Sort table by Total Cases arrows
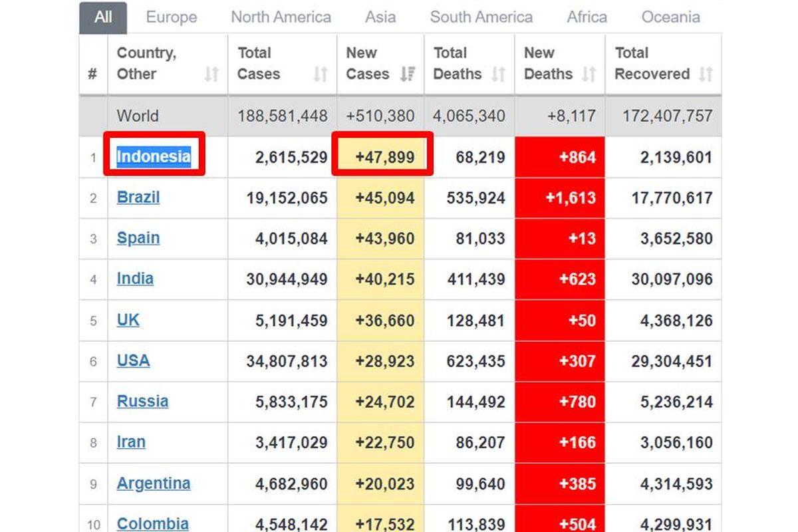 point(321,74)
